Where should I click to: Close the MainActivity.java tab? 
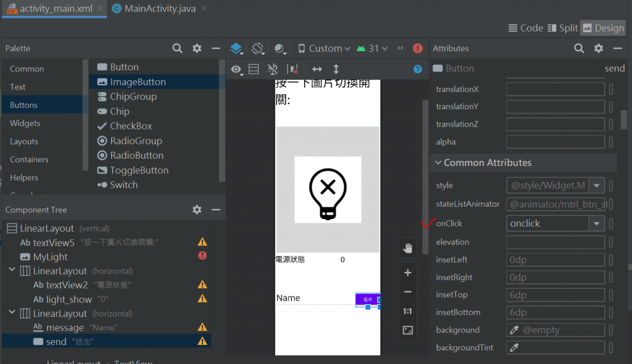(x=204, y=9)
